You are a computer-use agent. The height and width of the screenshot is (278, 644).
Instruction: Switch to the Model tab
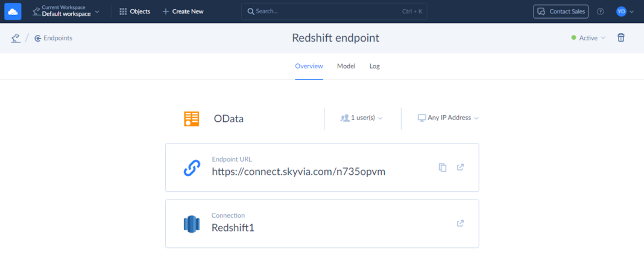point(346,66)
